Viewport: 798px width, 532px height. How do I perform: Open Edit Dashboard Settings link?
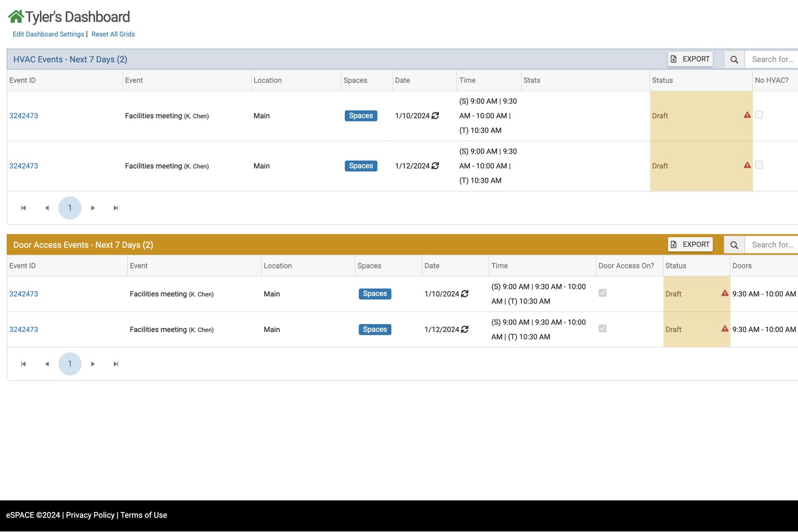[x=49, y=34]
